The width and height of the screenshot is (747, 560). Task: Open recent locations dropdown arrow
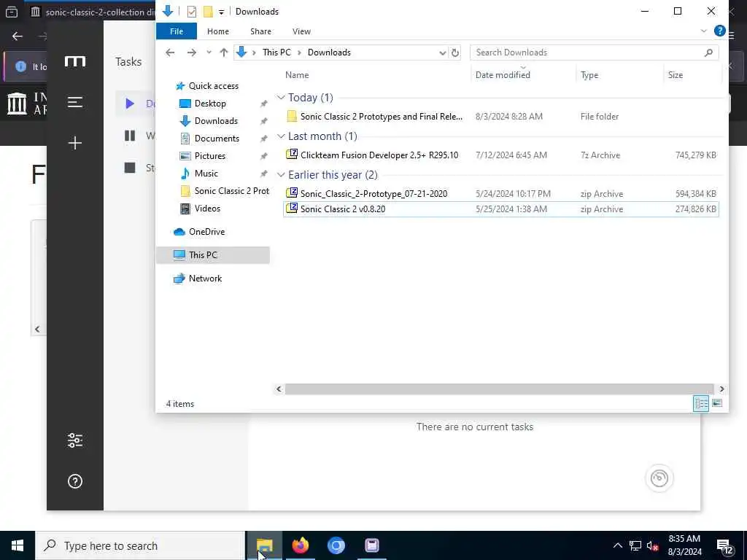pos(209,52)
